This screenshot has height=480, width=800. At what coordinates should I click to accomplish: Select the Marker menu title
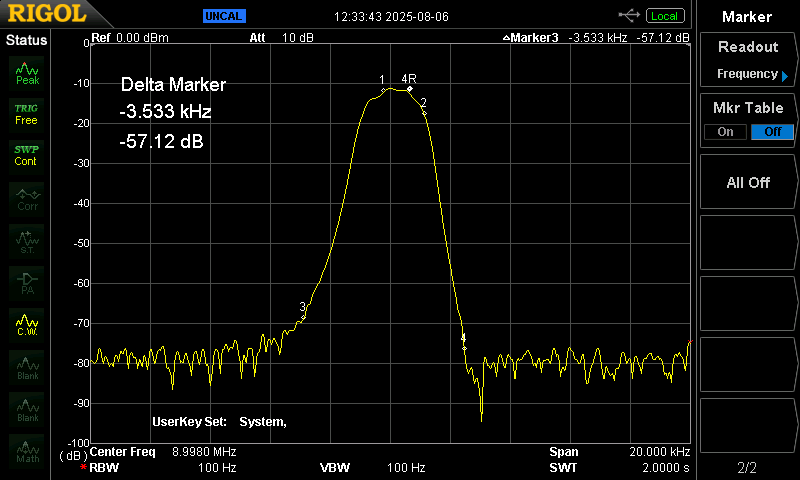coord(747,17)
